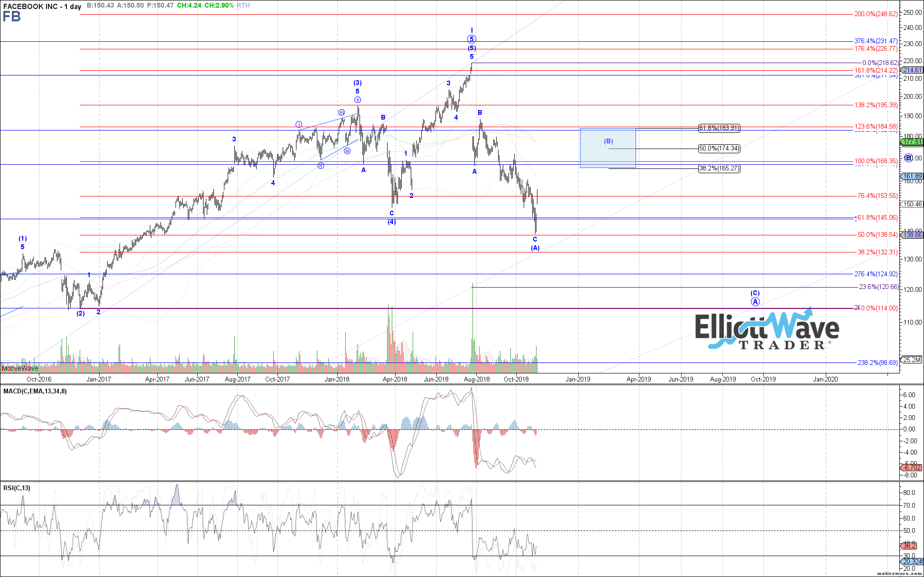Select the 76.4%(153.55) Fibonacci label
Image resolution: width=924 pixels, height=577 pixels.
tap(877, 196)
